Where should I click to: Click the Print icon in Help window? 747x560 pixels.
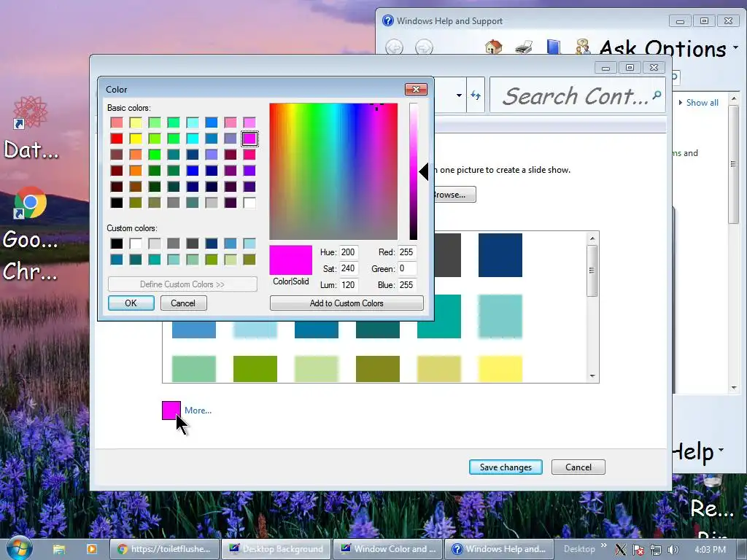524,47
